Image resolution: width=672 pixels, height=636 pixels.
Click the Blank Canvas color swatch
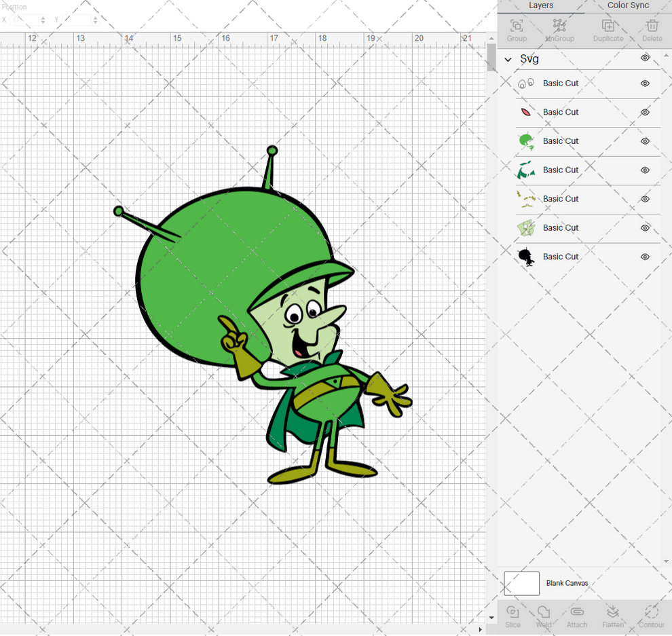pos(521,583)
